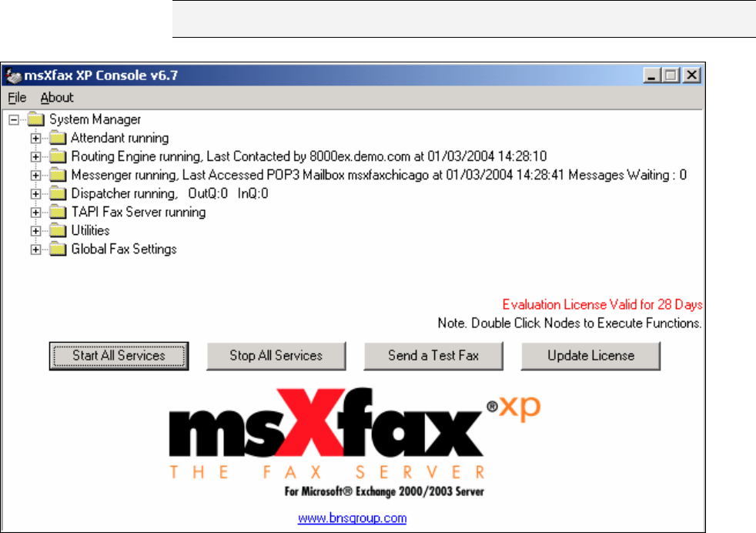Click the msXfax app icon in title bar

[13, 75]
